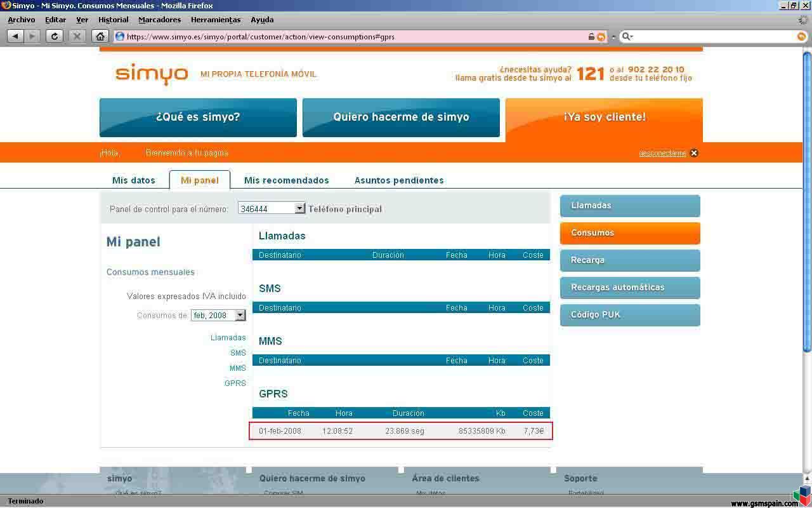Screen dimensions: 812x508
Task: Click the site favicon in the address bar
Action: (120, 36)
